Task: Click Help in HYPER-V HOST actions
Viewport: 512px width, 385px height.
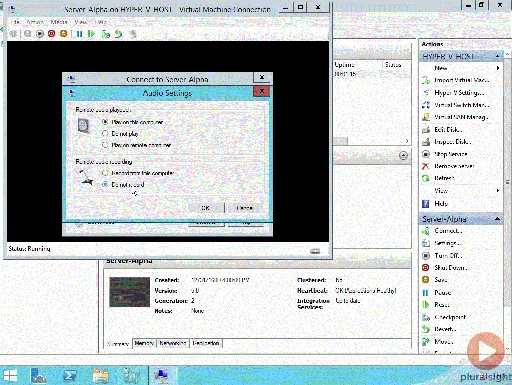Action: (x=441, y=203)
